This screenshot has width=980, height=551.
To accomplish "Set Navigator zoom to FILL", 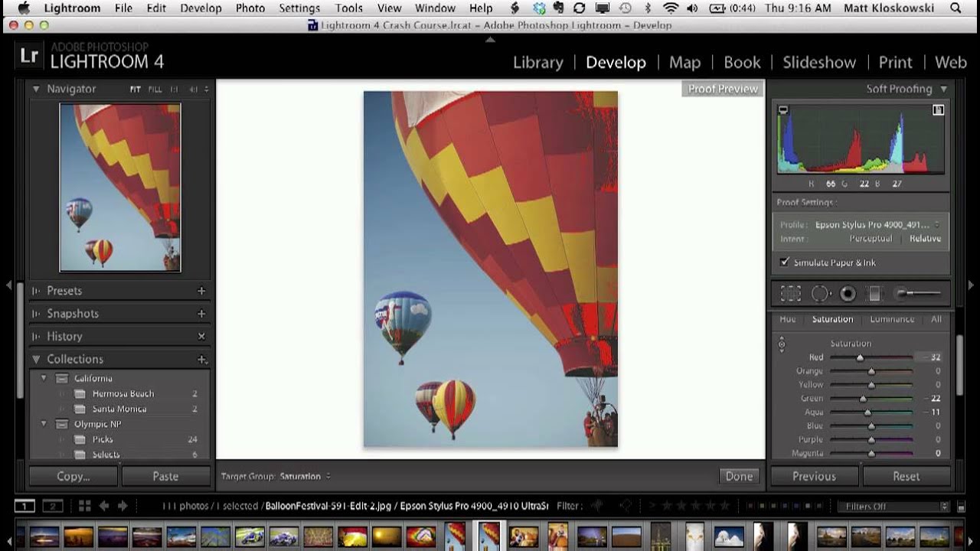I will (155, 90).
